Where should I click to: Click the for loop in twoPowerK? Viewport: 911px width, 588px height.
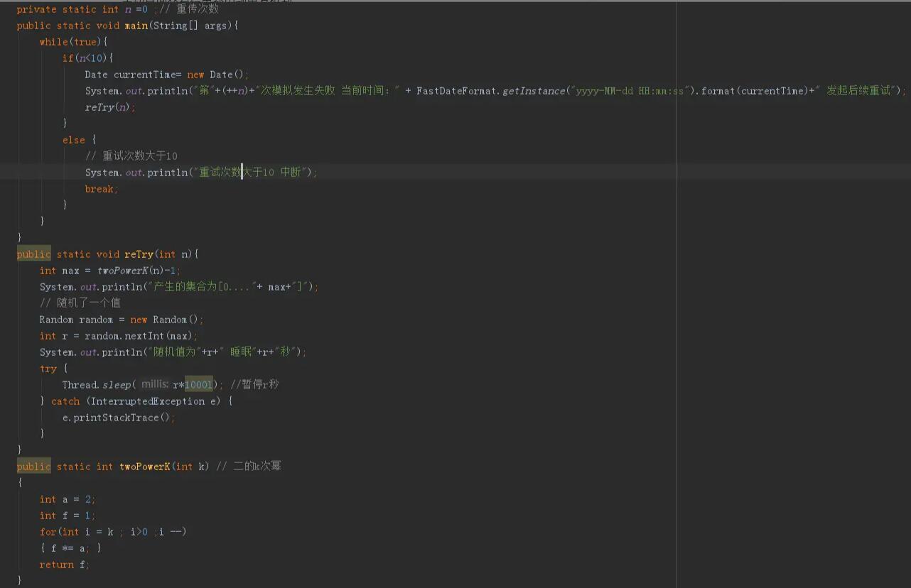[x=48, y=531]
